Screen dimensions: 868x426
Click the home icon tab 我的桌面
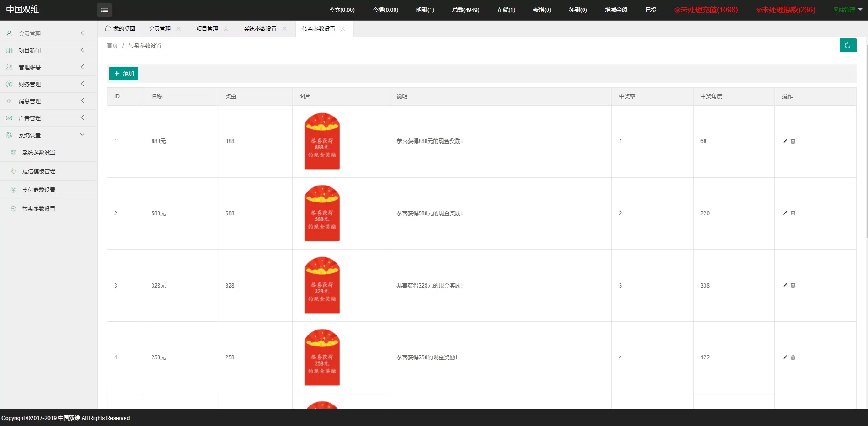point(120,29)
